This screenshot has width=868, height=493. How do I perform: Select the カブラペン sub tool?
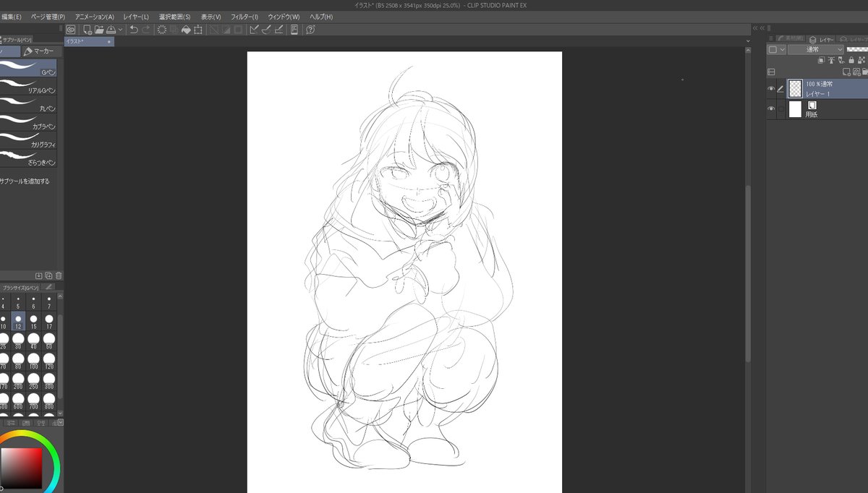click(29, 122)
